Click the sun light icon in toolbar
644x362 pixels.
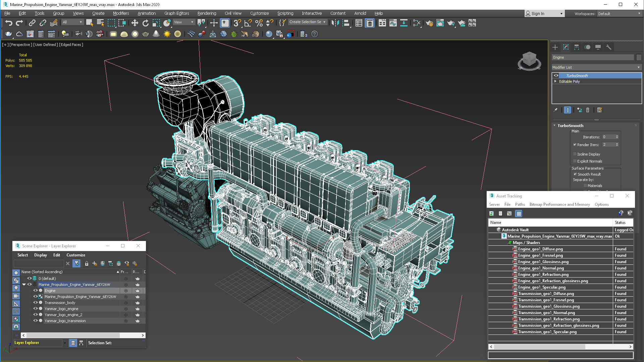167,34
